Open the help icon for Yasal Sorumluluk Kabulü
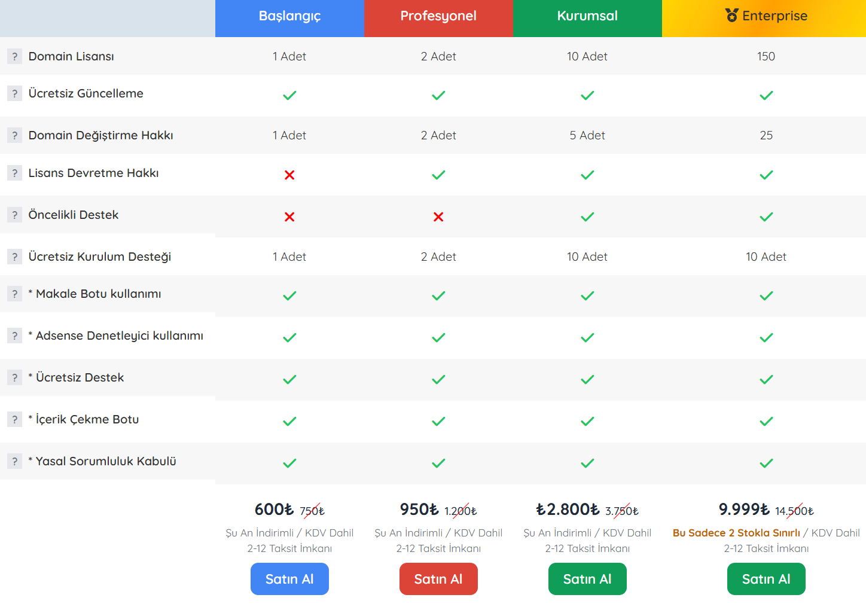This screenshot has width=866, height=616. click(x=14, y=461)
